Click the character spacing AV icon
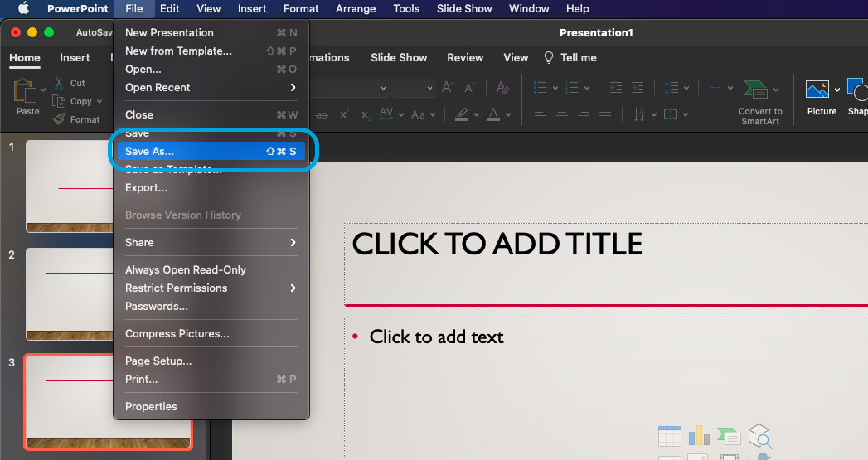This screenshot has width=868, height=460. [386, 114]
